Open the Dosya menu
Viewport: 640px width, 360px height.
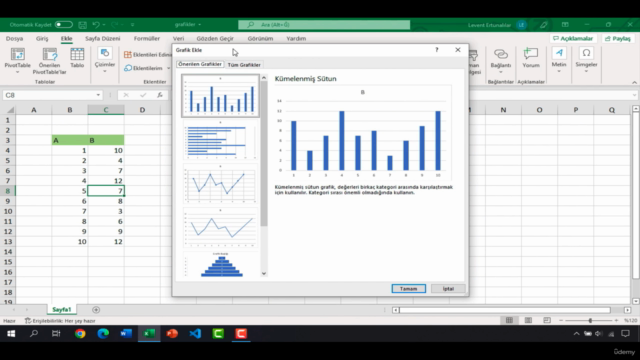pos(14,38)
